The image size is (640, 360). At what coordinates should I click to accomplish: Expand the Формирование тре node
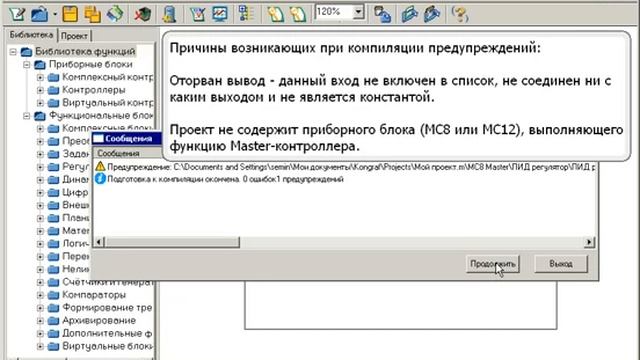pyautogui.click(x=40, y=308)
